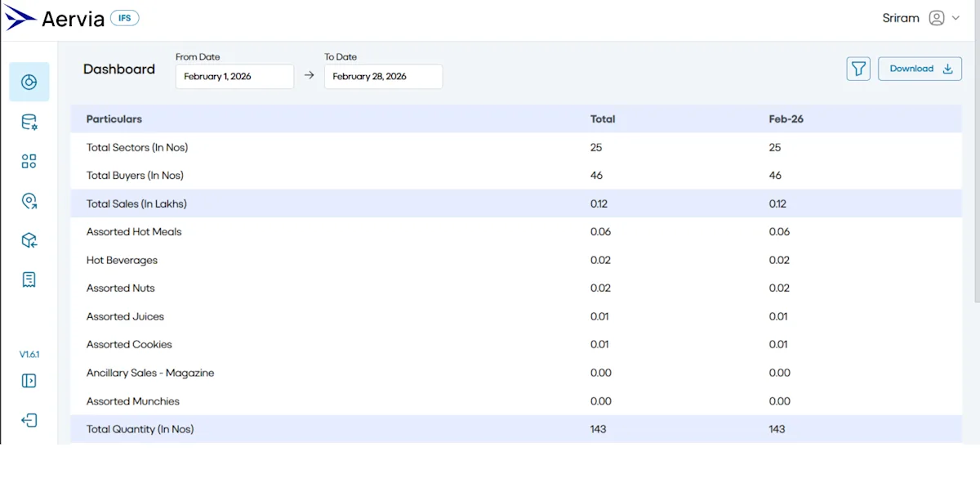Click the logout icon in the sidebar

(29, 420)
